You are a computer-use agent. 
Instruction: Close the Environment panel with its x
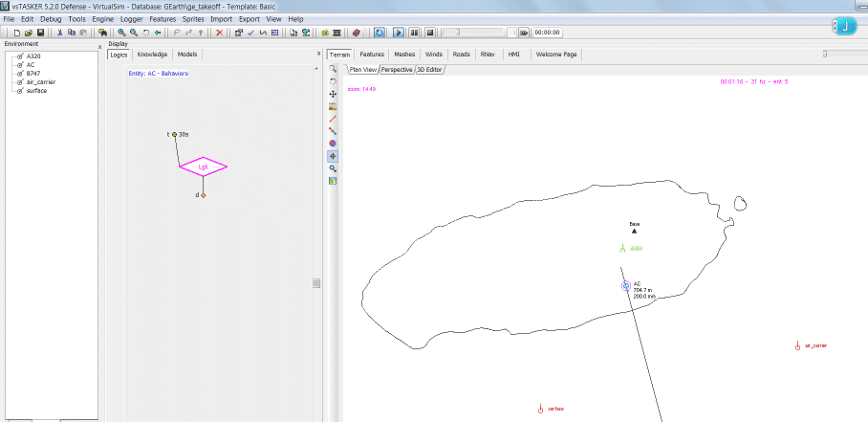pyautogui.click(x=100, y=48)
